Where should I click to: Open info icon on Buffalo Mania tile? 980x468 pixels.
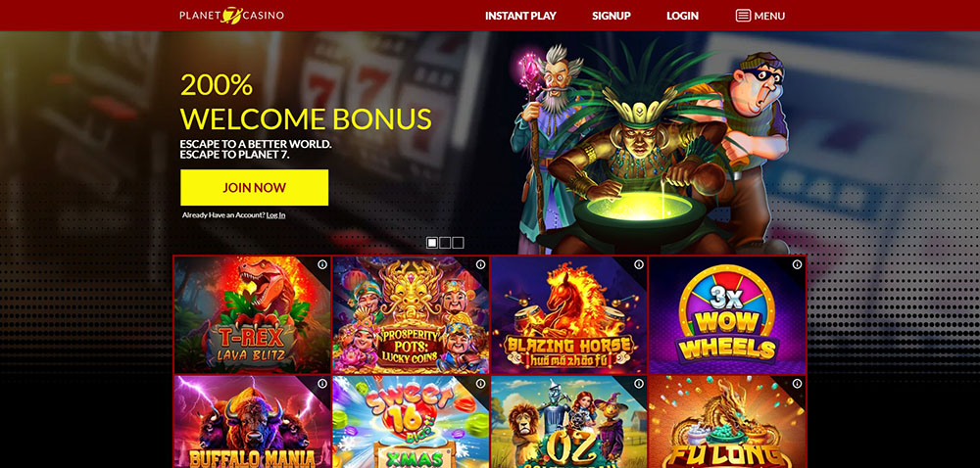[322, 384]
